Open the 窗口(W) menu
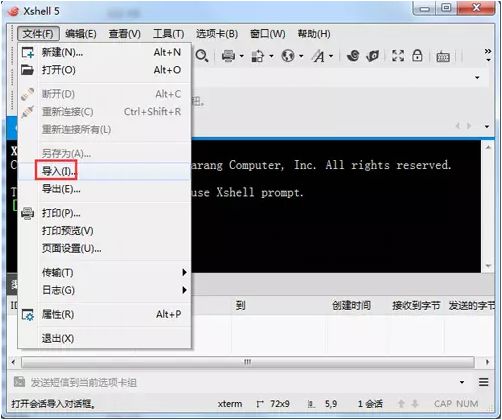The height and width of the screenshot is (420, 502). tap(268, 34)
